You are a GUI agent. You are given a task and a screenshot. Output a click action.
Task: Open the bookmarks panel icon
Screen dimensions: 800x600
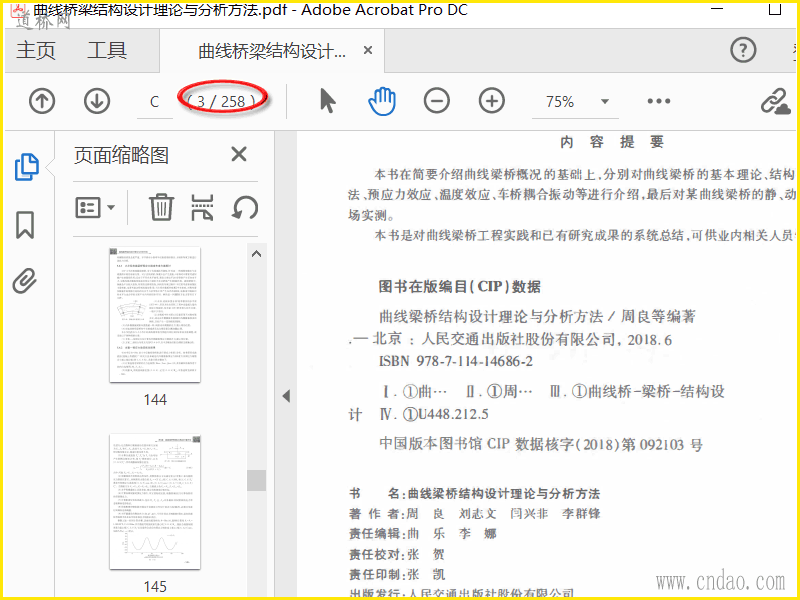point(25,224)
